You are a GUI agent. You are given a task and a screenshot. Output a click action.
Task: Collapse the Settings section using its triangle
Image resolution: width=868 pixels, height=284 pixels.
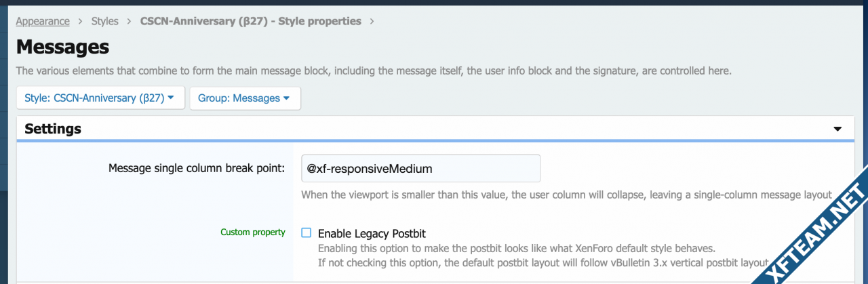[837, 129]
